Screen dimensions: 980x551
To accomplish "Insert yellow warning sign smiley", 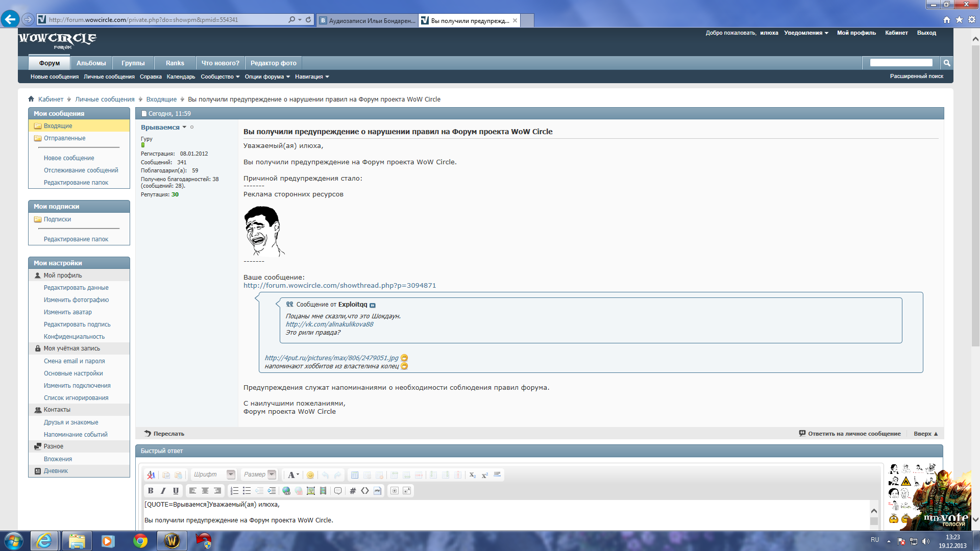I will tap(906, 481).
